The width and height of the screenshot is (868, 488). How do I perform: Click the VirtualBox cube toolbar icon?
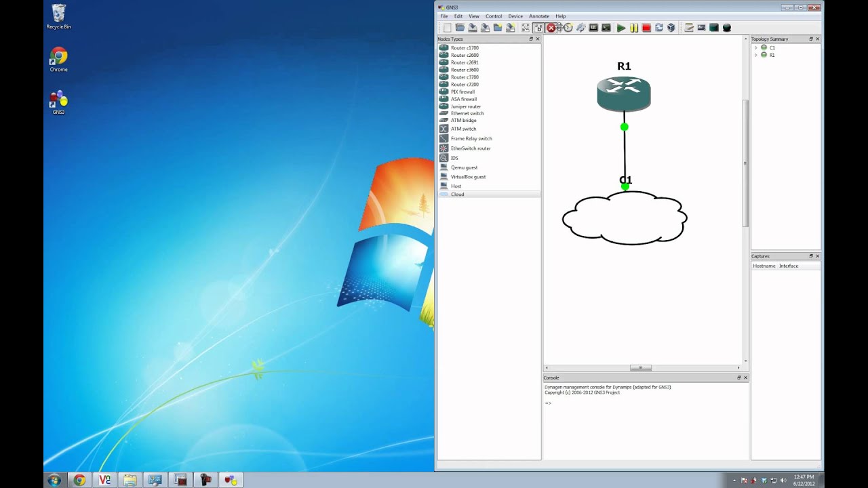click(671, 28)
